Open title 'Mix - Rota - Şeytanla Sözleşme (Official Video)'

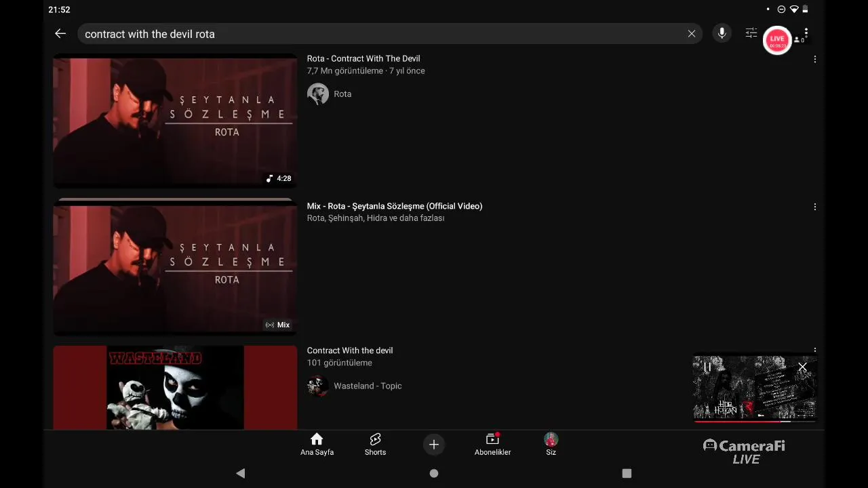395,206
